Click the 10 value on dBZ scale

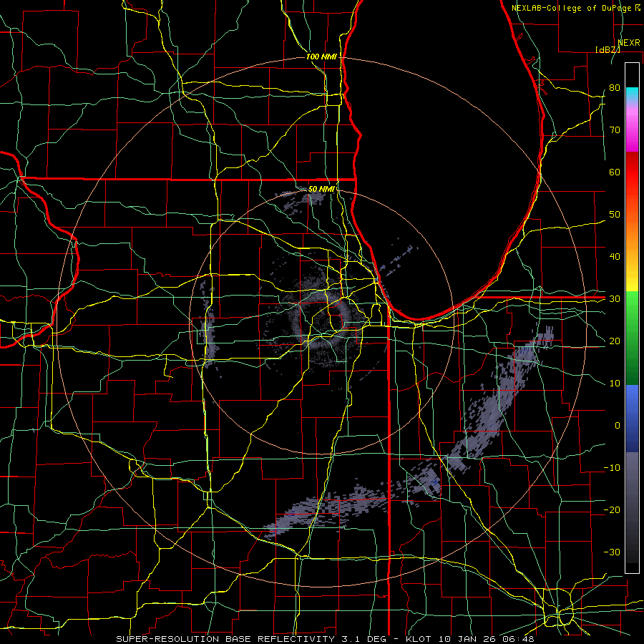pyautogui.click(x=615, y=384)
